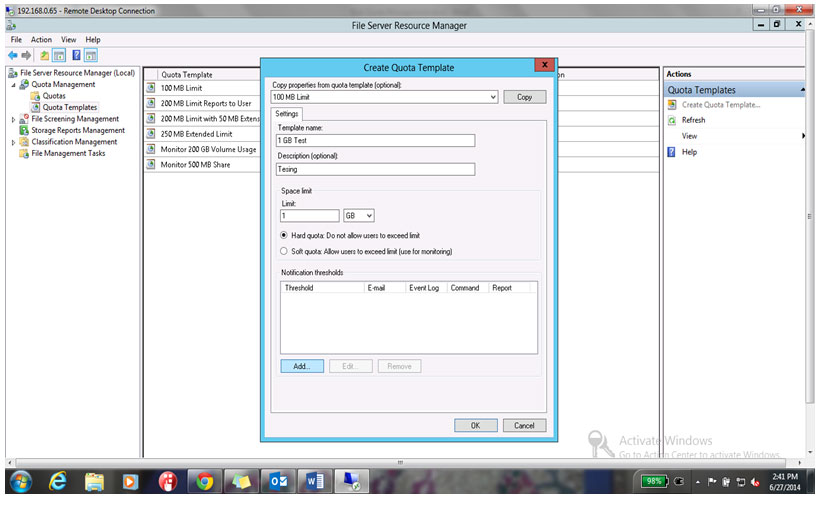Viewport: 824px width, 505px height.
Task: Click the File Server Resource Manager root icon
Action: tap(13, 73)
